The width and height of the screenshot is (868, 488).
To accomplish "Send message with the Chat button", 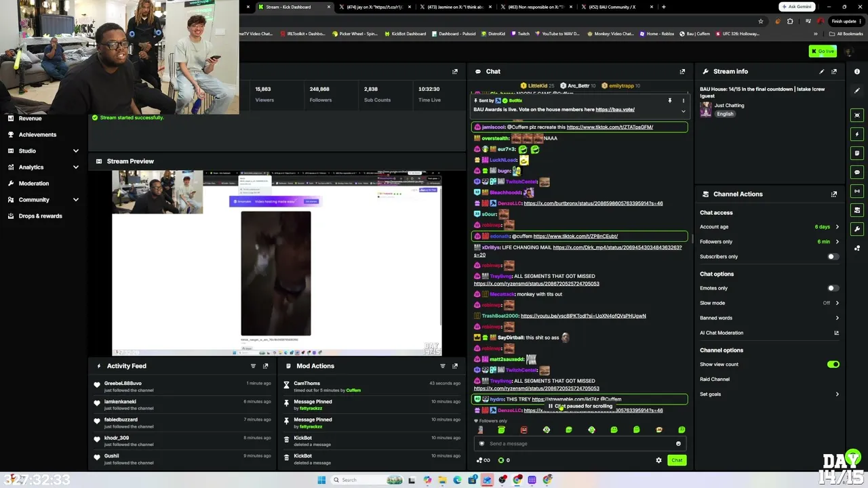I will click(677, 460).
